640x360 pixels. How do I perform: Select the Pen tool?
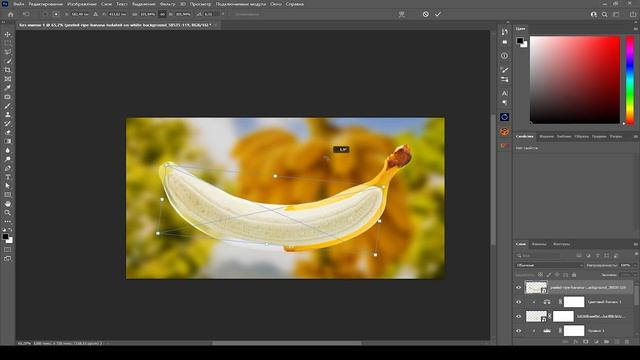7,168
